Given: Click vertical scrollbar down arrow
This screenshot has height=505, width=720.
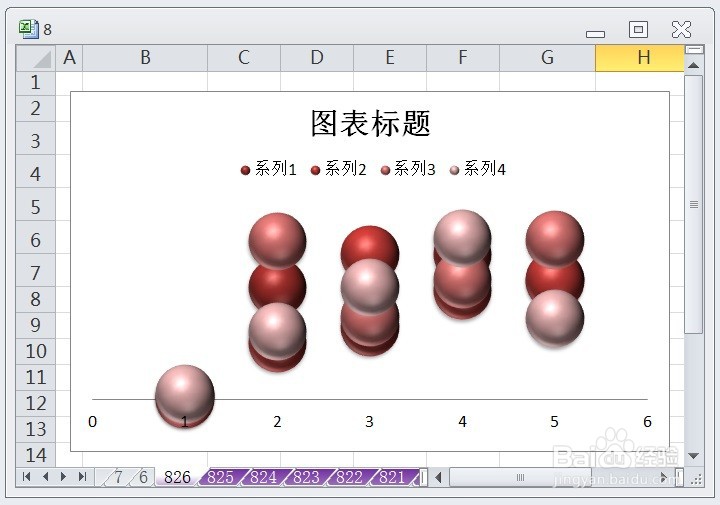Looking at the screenshot, I should coord(693,456).
